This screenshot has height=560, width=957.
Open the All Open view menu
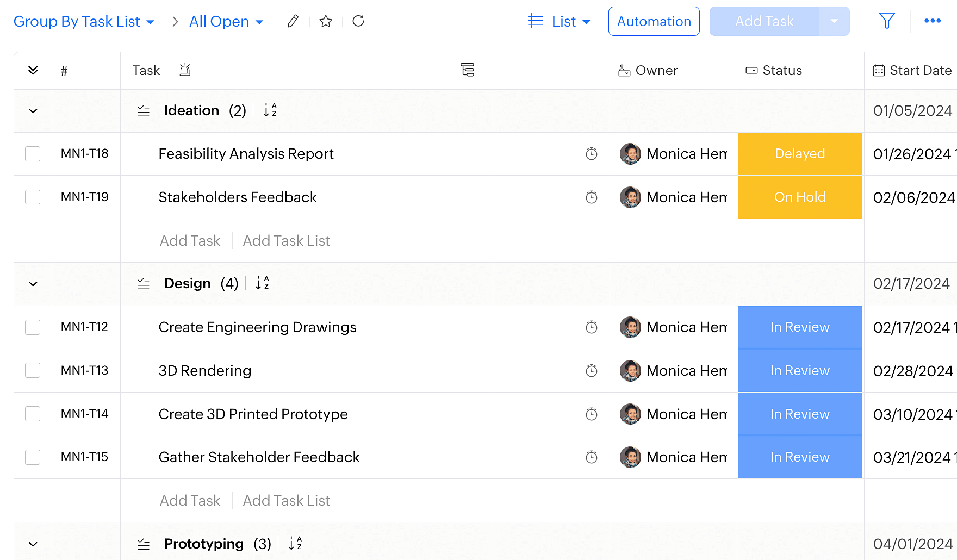(x=226, y=21)
